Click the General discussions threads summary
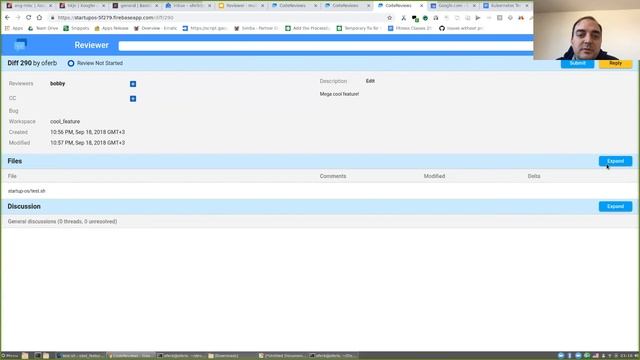Image resolution: width=640 pixels, height=360 pixels. 62,222
